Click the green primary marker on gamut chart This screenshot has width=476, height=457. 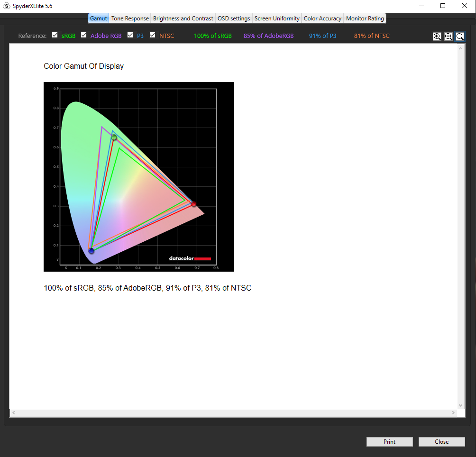pyautogui.click(x=114, y=137)
